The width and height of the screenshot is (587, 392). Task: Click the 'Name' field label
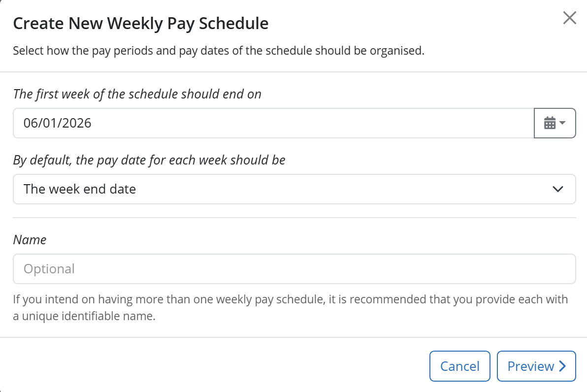pos(30,240)
